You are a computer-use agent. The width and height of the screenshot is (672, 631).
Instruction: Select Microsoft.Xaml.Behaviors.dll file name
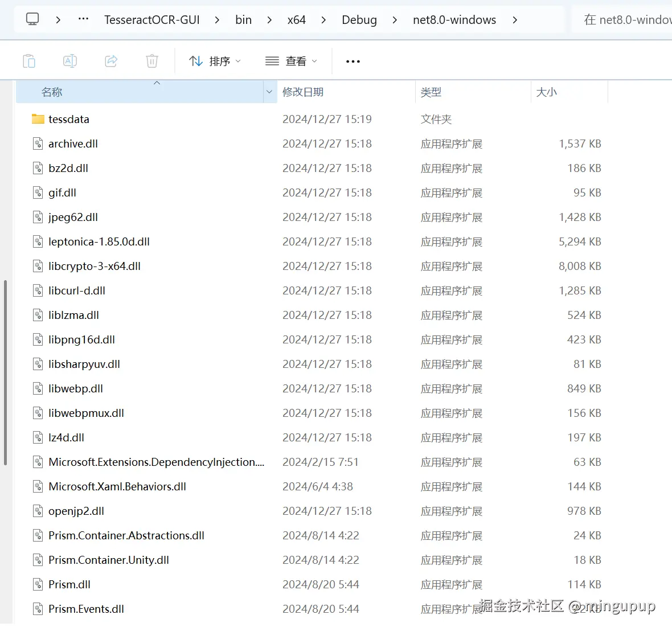tap(117, 486)
